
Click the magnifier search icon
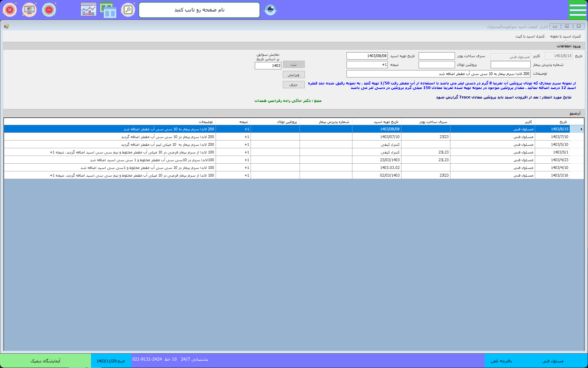click(128, 10)
